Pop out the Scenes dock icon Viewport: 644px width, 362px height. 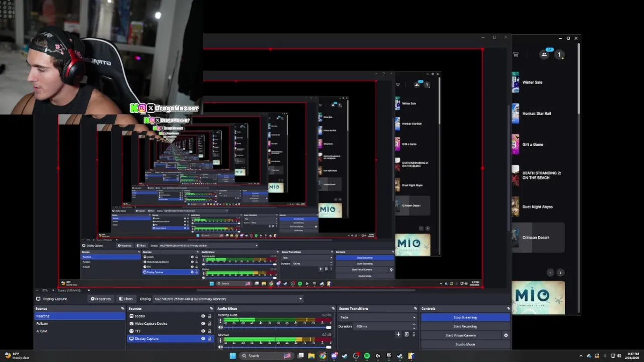122,308
